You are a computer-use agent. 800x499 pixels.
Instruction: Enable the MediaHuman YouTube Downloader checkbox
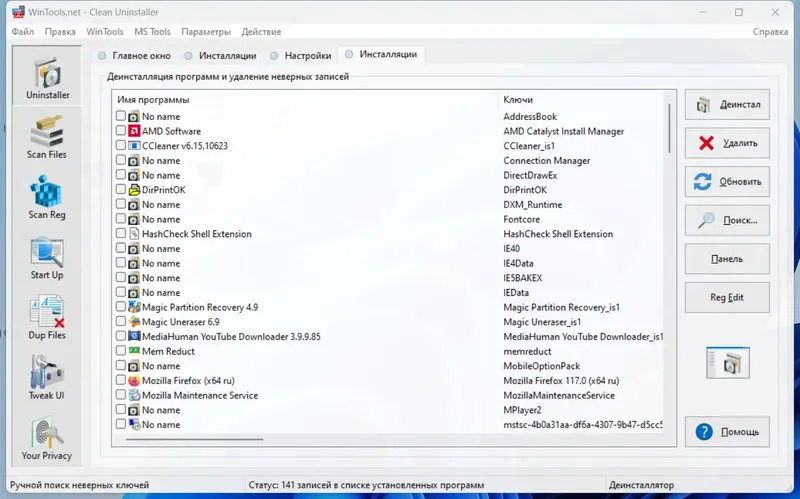(x=120, y=336)
